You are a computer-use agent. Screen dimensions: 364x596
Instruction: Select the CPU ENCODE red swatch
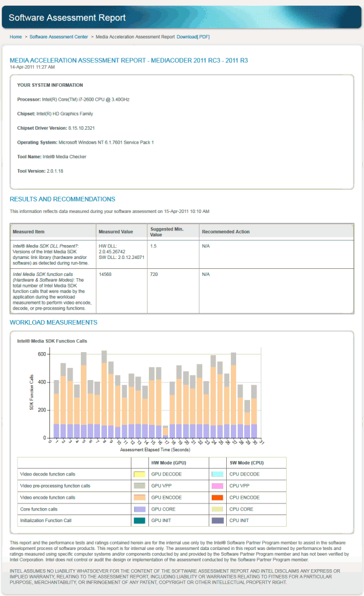[x=217, y=498]
